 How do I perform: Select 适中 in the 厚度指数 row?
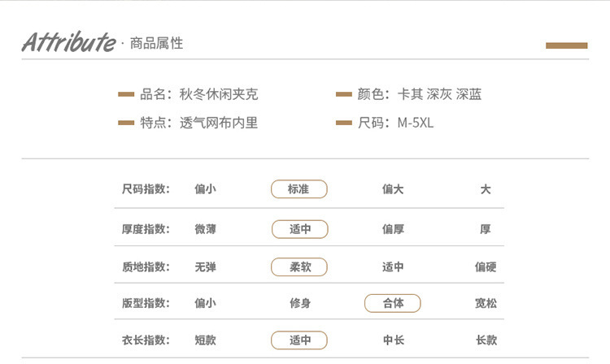click(x=299, y=229)
